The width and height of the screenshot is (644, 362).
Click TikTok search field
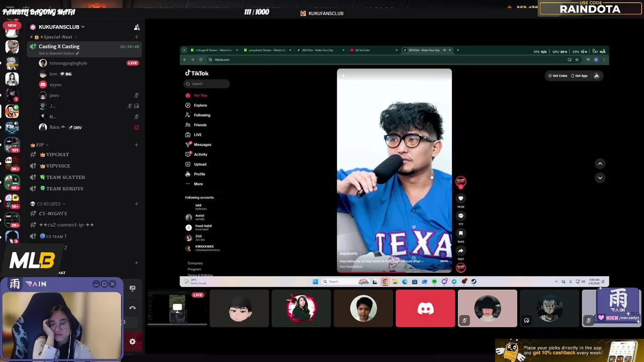click(x=207, y=84)
